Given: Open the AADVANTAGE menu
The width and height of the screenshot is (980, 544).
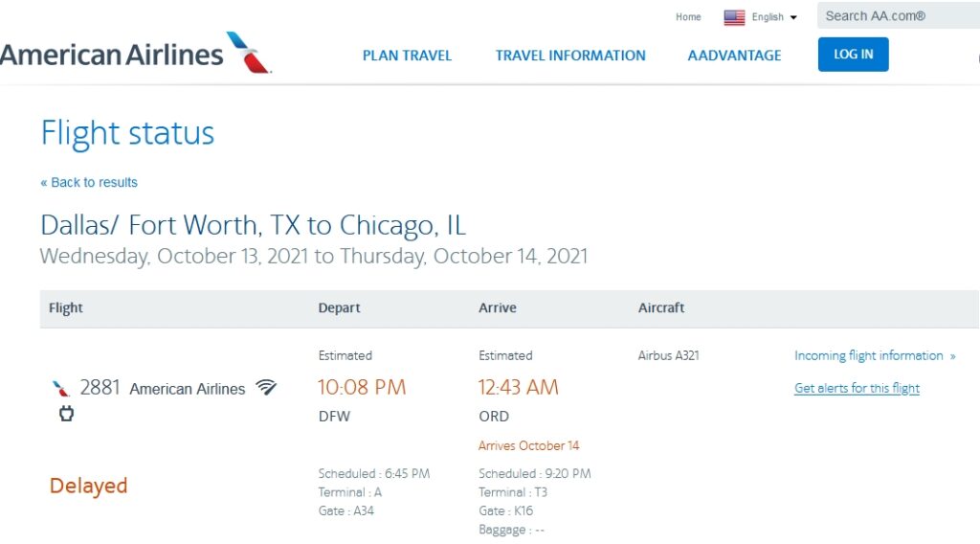Looking at the screenshot, I should (x=734, y=56).
